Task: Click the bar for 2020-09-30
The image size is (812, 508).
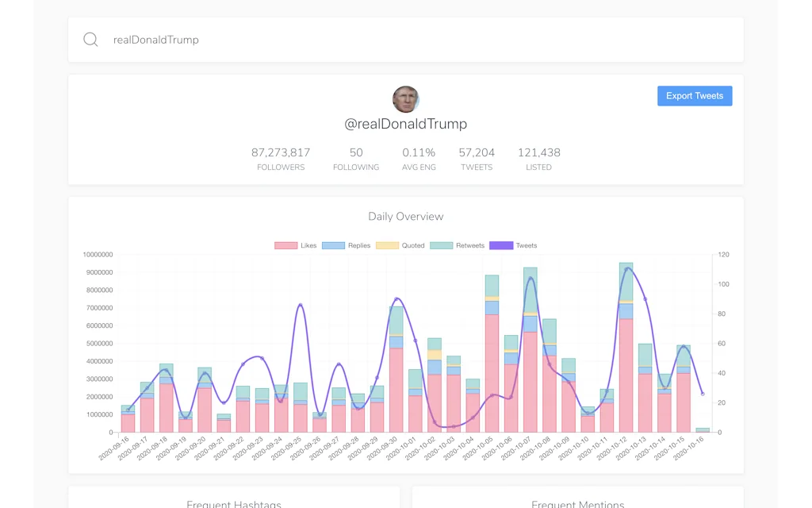Action: [x=396, y=369]
